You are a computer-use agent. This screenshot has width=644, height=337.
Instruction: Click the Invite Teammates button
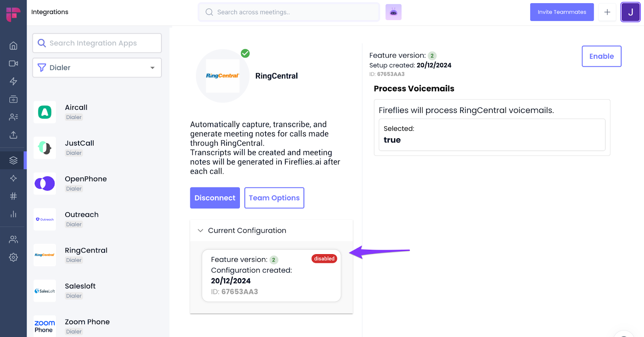(x=561, y=12)
